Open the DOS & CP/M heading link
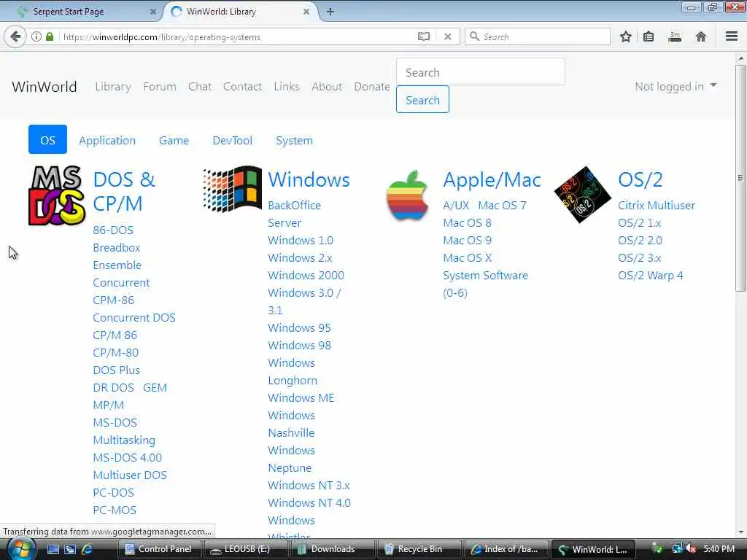The image size is (747, 560). (124, 192)
